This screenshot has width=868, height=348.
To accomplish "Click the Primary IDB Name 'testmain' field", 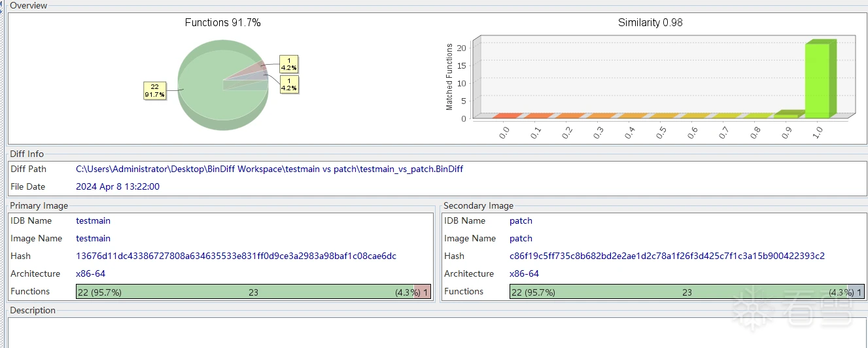I will pyautogui.click(x=94, y=221).
